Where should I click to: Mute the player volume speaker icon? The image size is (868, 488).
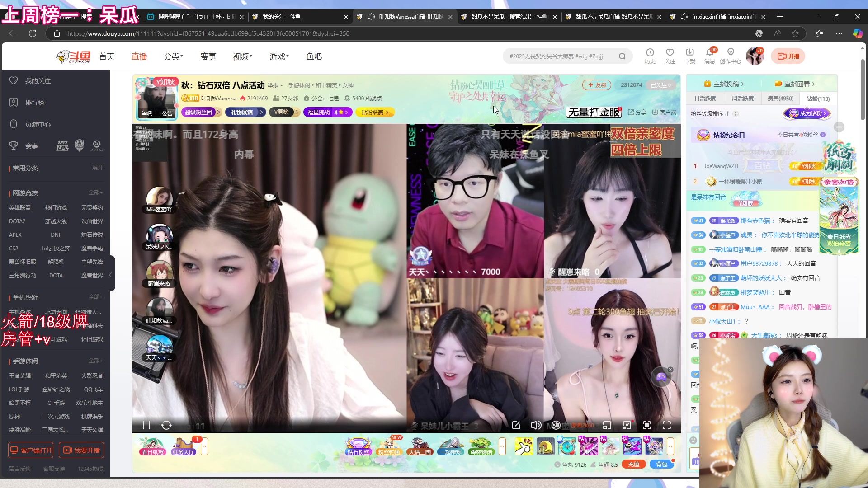[x=536, y=425]
